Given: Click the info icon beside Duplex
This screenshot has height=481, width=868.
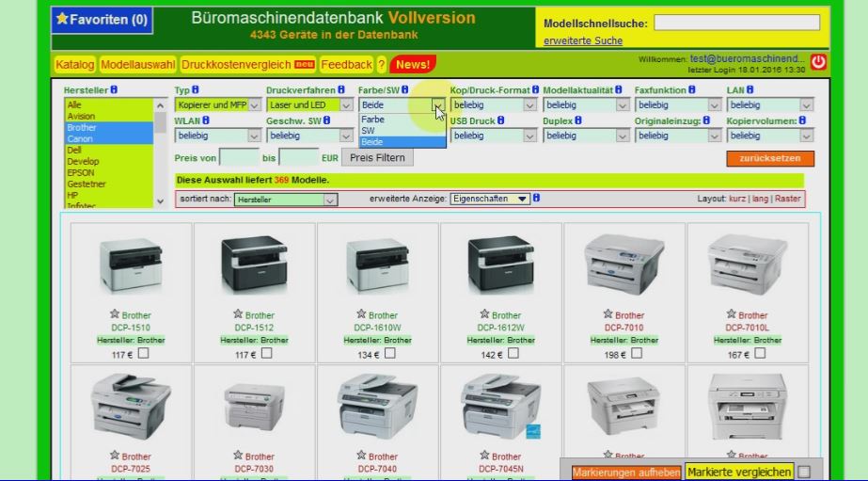Looking at the screenshot, I should [x=578, y=120].
